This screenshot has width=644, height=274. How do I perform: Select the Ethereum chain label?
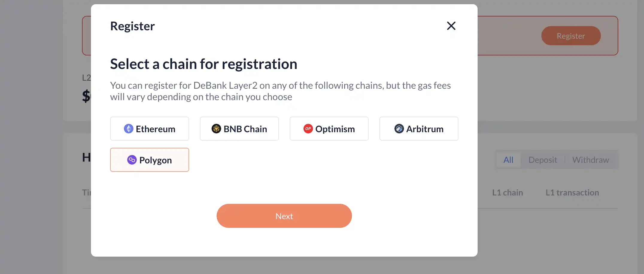tap(155, 129)
